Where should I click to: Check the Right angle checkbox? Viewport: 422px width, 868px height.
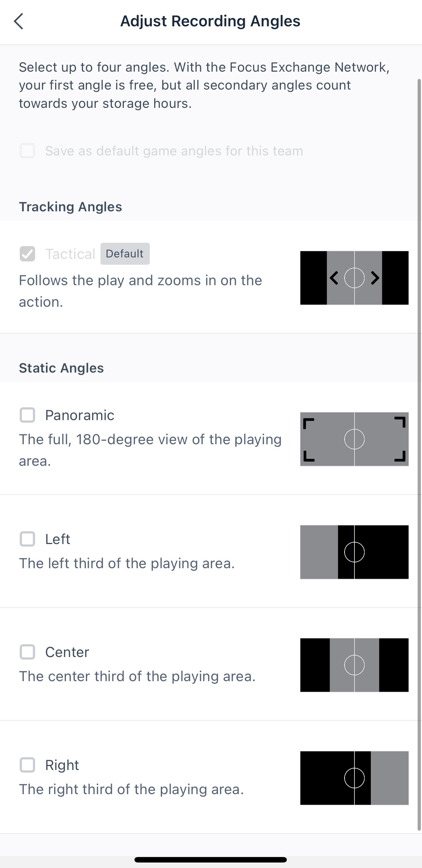click(27, 765)
